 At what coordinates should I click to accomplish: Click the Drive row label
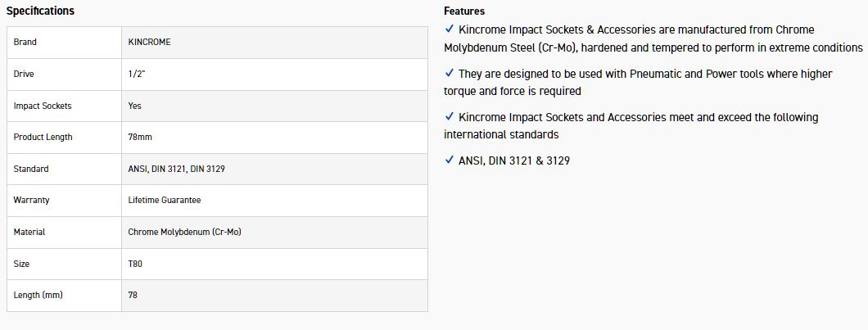[x=24, y=74]
